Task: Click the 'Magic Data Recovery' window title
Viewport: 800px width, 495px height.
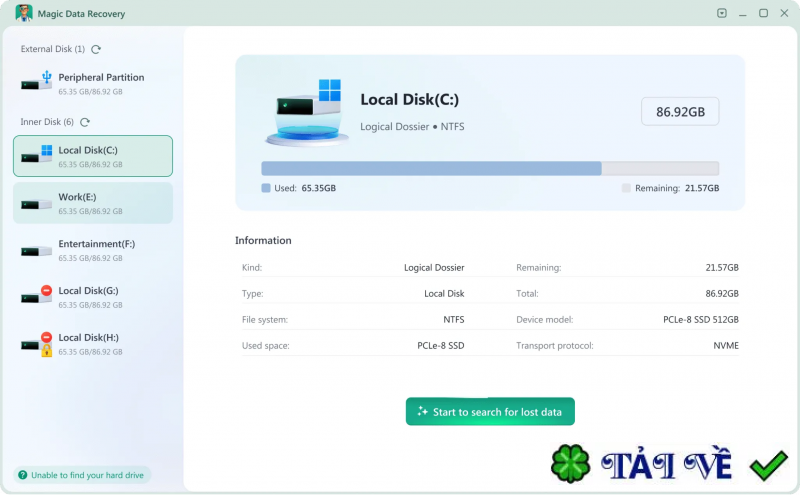Action: [x=81, y=14]
